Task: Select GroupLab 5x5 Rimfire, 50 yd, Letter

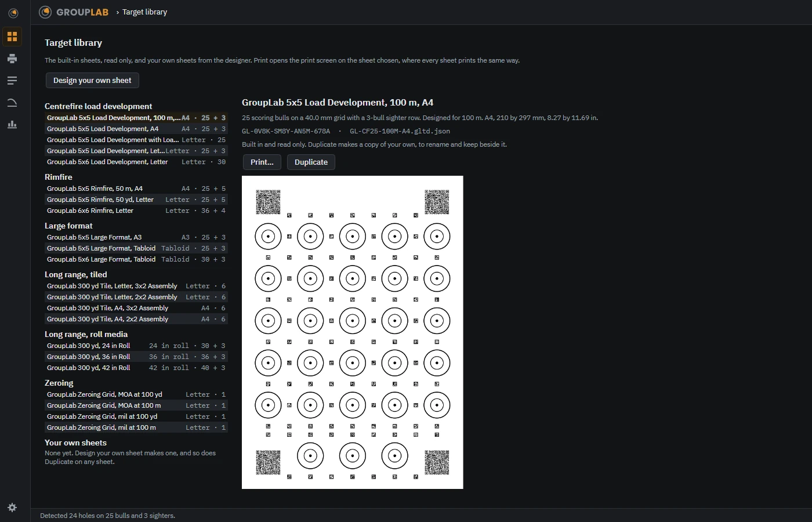Action: point(136,200)
